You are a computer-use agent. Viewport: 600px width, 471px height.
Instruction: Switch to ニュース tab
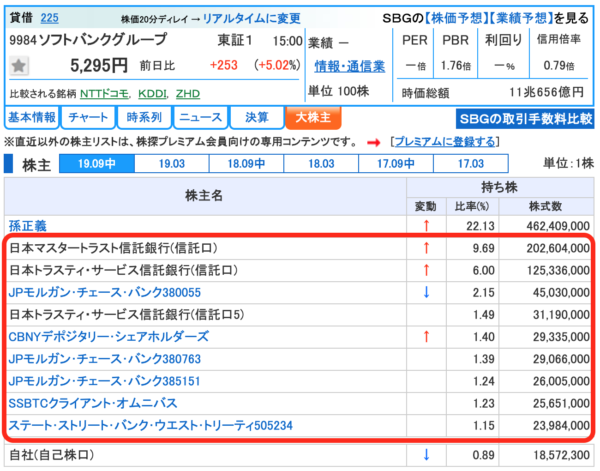(201, 117)
